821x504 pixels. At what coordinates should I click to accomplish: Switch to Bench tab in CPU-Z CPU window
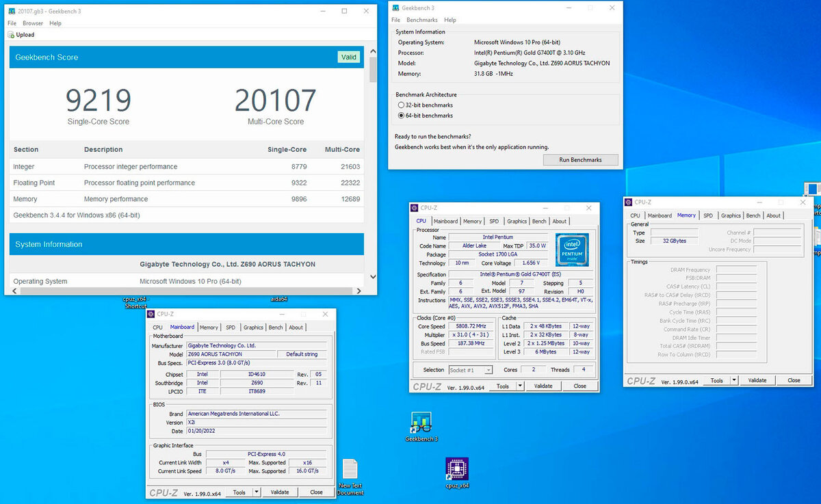click(539, 221)
